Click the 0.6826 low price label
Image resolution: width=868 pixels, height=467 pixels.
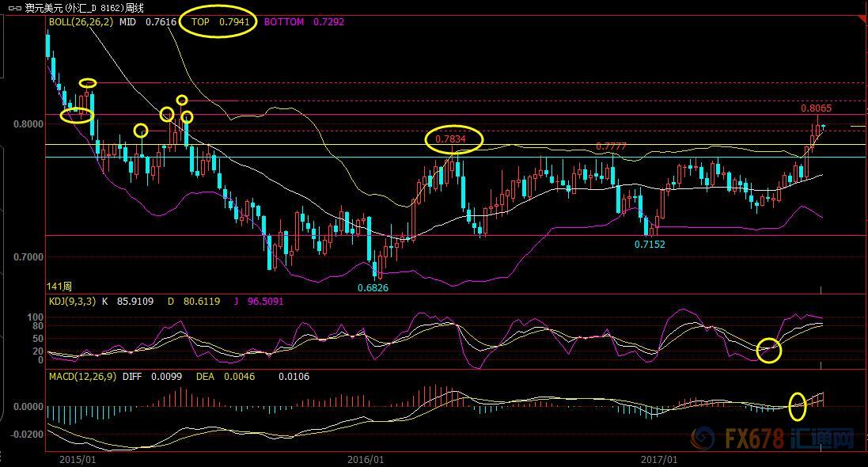coord(373,288)
